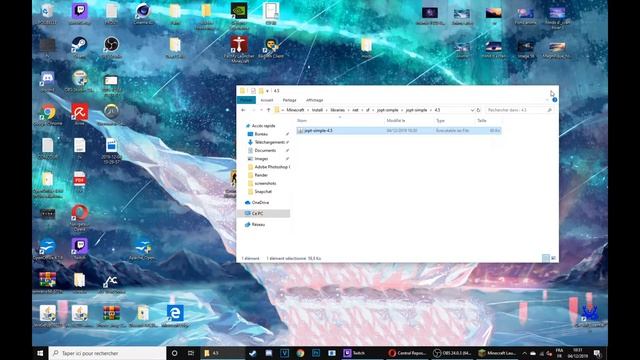Expand the ribbon using the chevron
The height and width of the screenshot is (360, 640).
click(547, 100)
